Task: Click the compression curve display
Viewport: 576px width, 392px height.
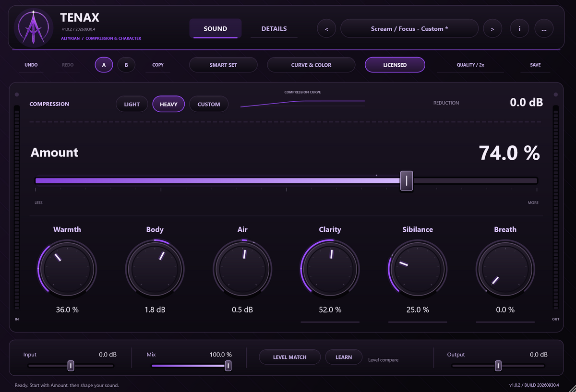Action: [x=302, y=103]
